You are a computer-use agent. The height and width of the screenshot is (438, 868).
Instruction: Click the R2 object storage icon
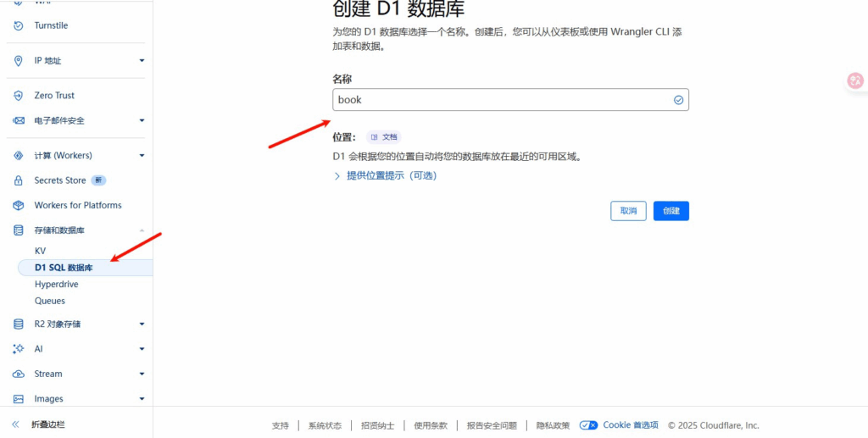pyautogui.click(x=19, y=324)
